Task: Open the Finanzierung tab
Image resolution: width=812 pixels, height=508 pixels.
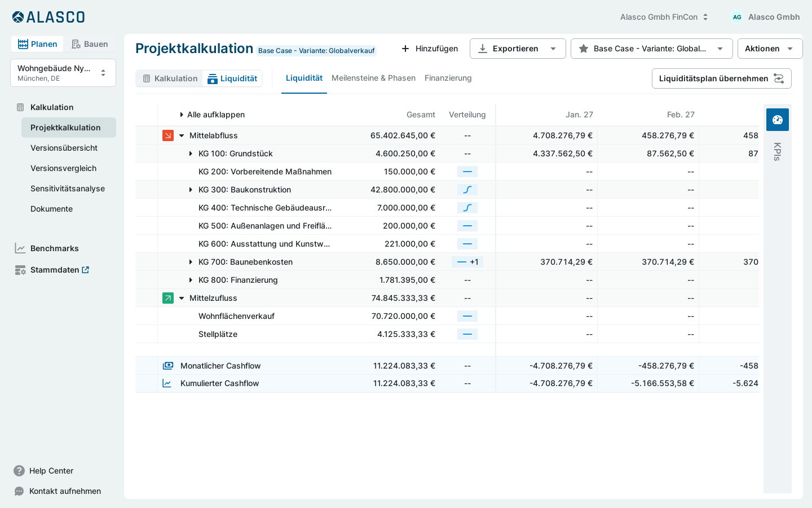Action: click(x=448, y=78)
